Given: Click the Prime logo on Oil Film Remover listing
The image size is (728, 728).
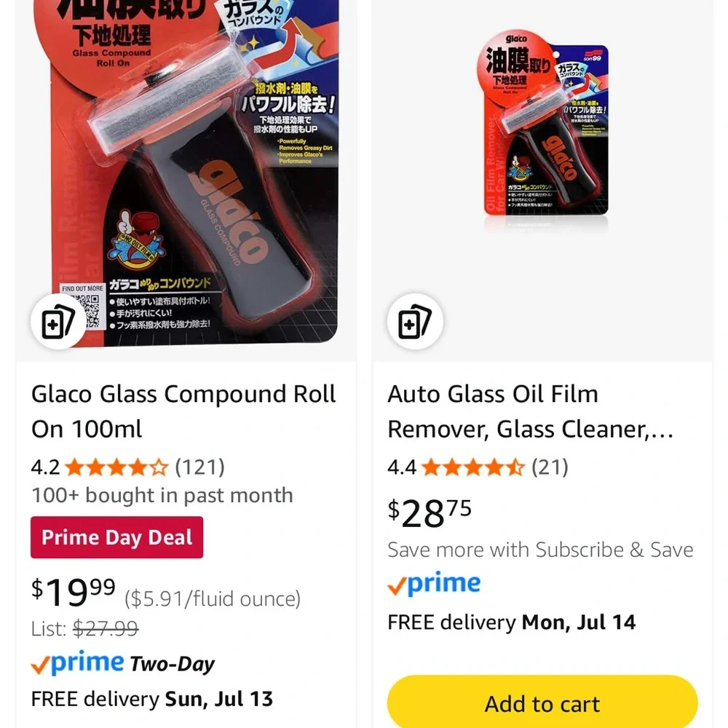Looking at the screenshot, I should tap(434, 583).
